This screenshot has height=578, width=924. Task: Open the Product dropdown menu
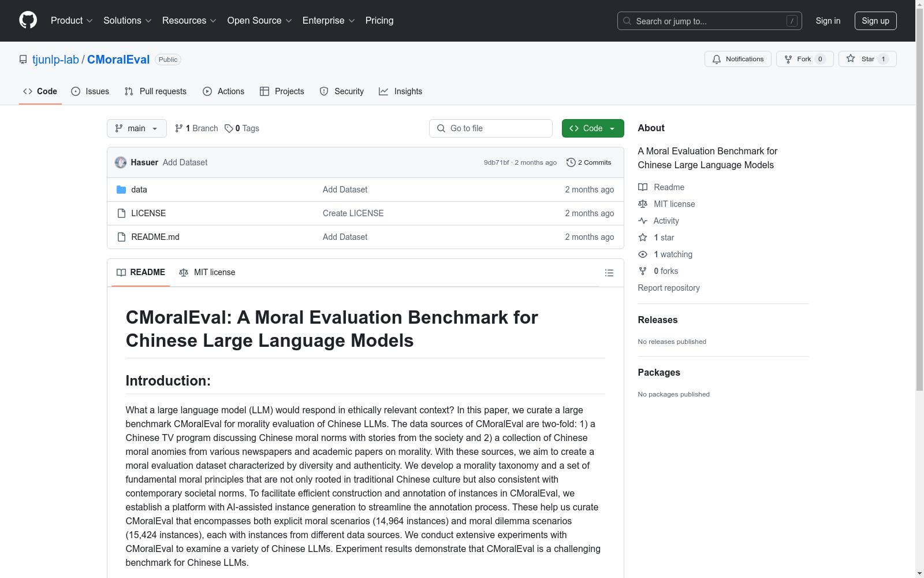pos(72,20)
